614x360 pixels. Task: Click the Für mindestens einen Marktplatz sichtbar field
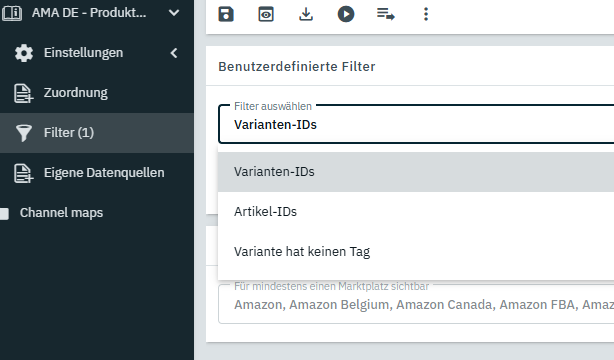pyautogui.click(x=416, y=304)
